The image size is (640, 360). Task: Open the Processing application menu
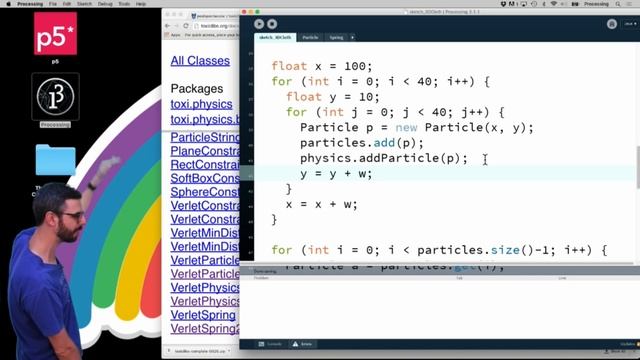(30, 4)
